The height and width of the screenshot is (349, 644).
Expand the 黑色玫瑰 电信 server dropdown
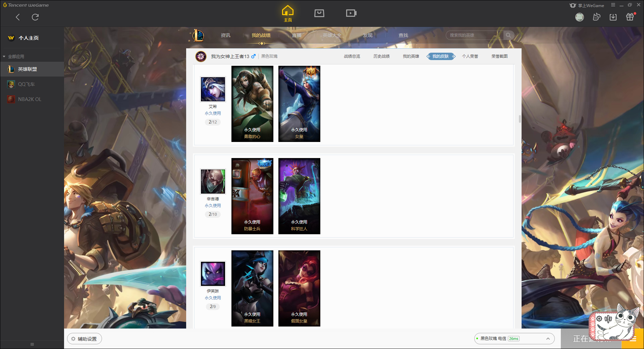[514, 339]
